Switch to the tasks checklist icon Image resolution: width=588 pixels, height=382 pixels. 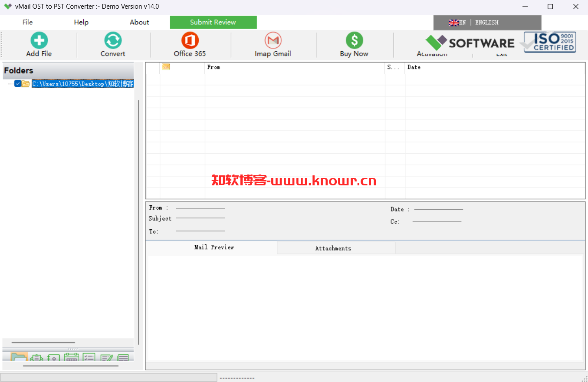pyautogui.click(x=89, y=357)
